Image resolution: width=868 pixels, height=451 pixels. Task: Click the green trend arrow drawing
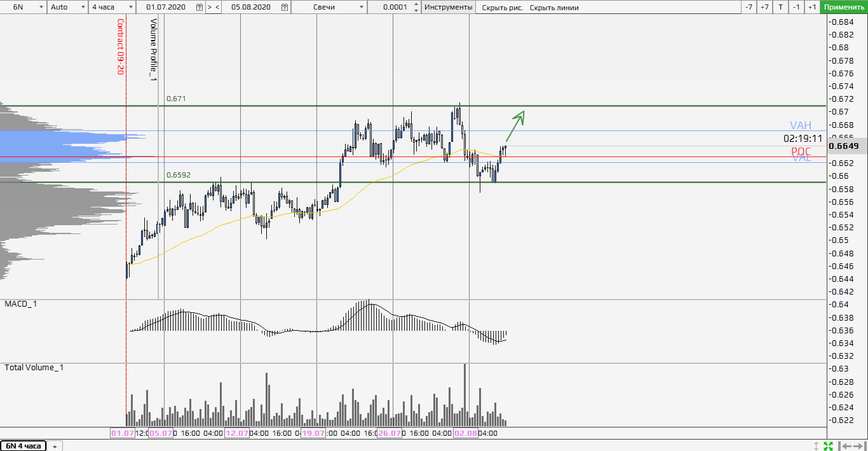[x=515, y=125]
